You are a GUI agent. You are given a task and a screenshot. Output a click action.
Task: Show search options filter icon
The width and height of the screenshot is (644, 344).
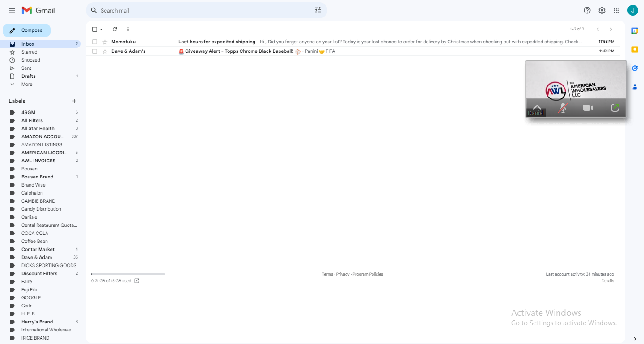pos(318,10)
